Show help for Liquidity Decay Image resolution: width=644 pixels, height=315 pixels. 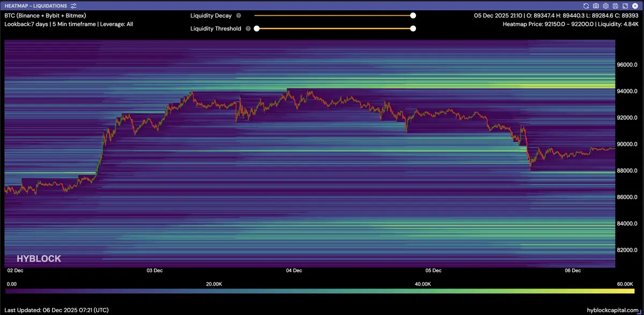(238, 16)
